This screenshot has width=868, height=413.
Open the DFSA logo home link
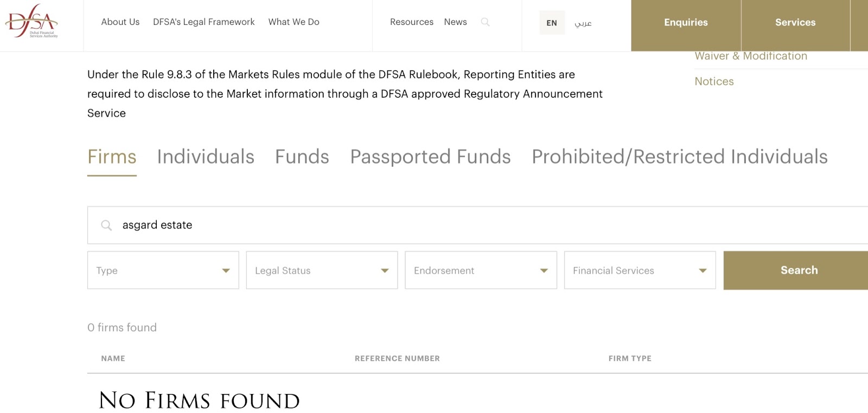tap(31, 22)
